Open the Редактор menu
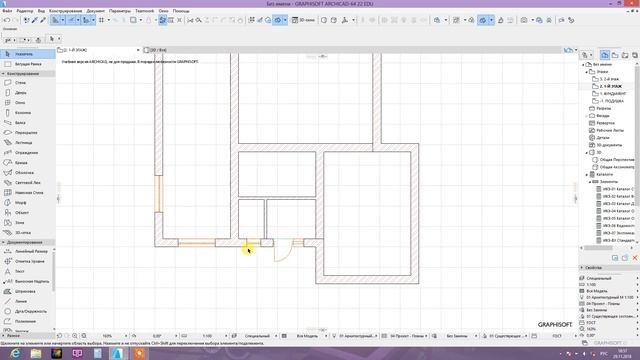 click(x=25, y=11)
